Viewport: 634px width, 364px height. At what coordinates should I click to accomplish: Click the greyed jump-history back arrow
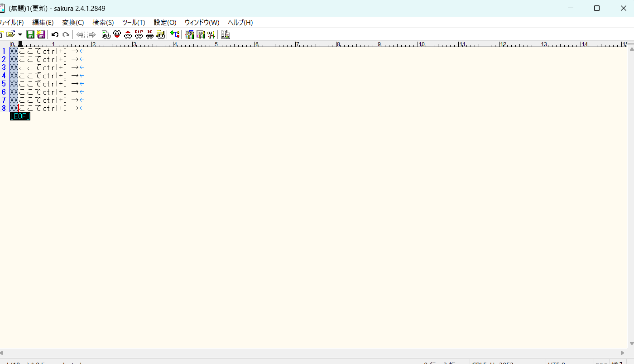pyautogui.click(x=81, y=34)
